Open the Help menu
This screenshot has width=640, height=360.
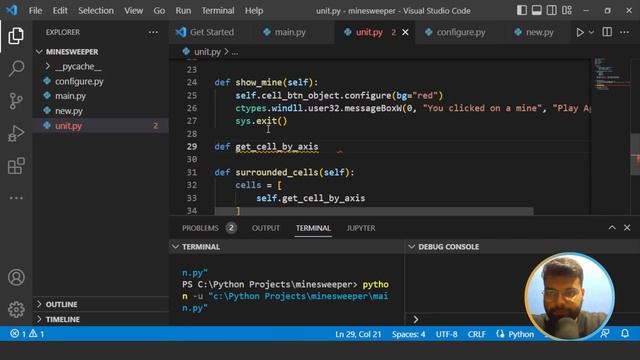click(254, 11)
